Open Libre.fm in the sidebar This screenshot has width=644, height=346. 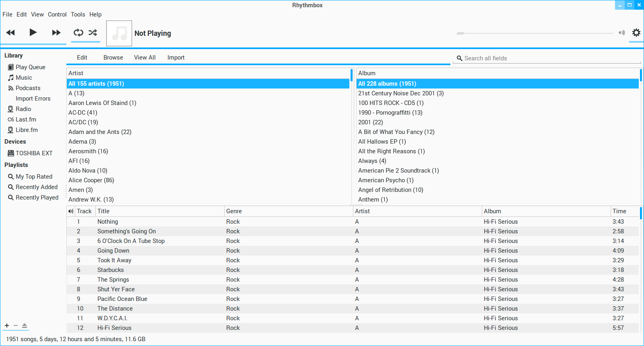pos(27,130)
